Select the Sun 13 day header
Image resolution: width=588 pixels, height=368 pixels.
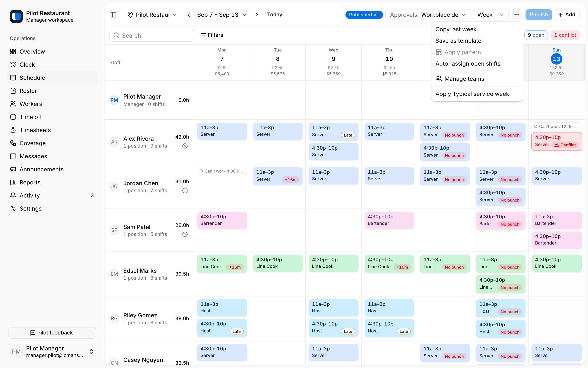click(x=556, y=62)
